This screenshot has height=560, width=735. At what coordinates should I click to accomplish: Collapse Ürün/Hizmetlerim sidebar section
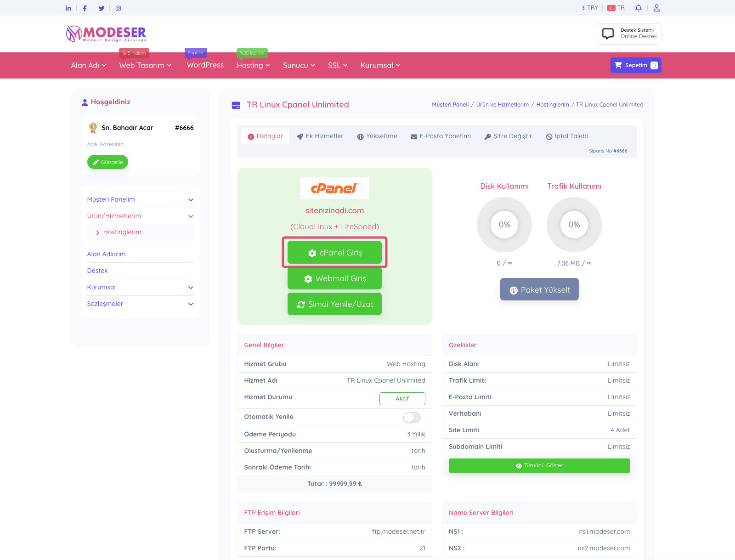(x=141, y=216)
